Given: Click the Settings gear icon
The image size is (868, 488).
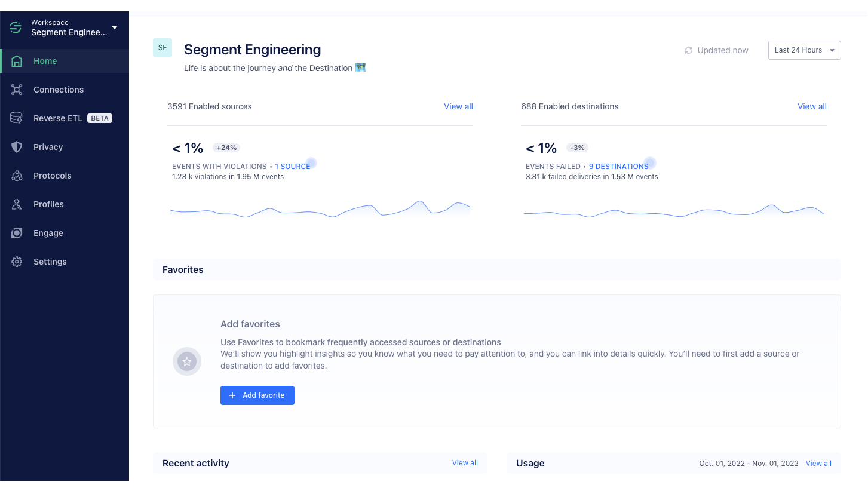Looking at the screenshot, I should (x=17, y=262).
